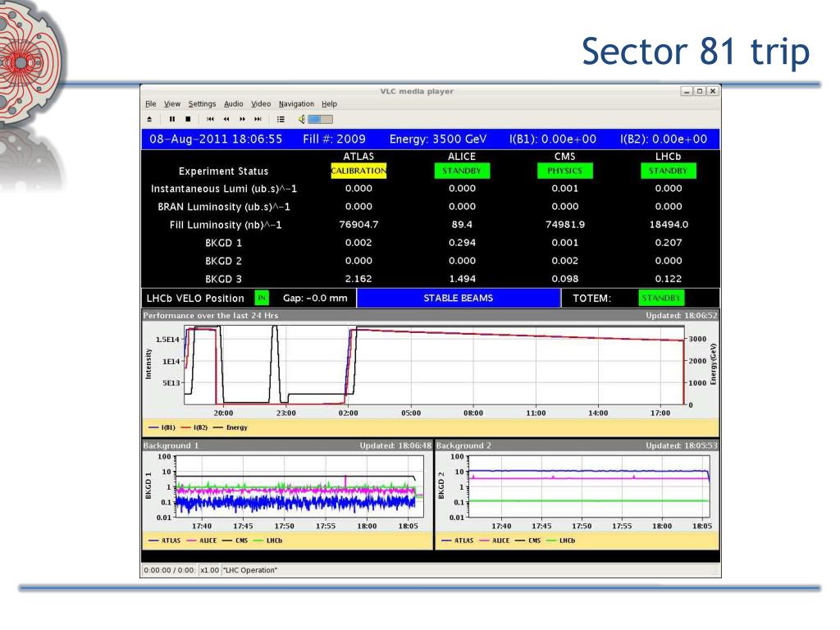The image size is (840, 630).
Task: Click ATLAS BKGD 3 value 2.162
Action: tap(358, 279)
